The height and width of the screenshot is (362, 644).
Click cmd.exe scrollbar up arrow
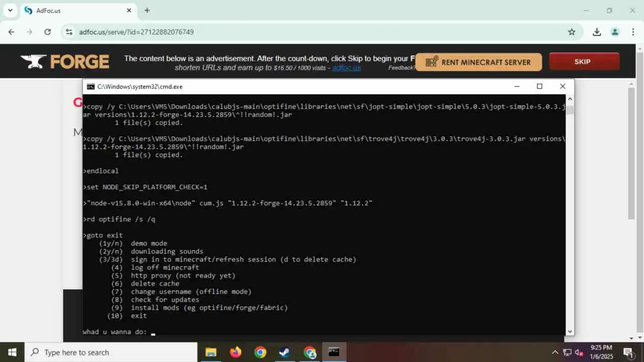pos(570,99)
